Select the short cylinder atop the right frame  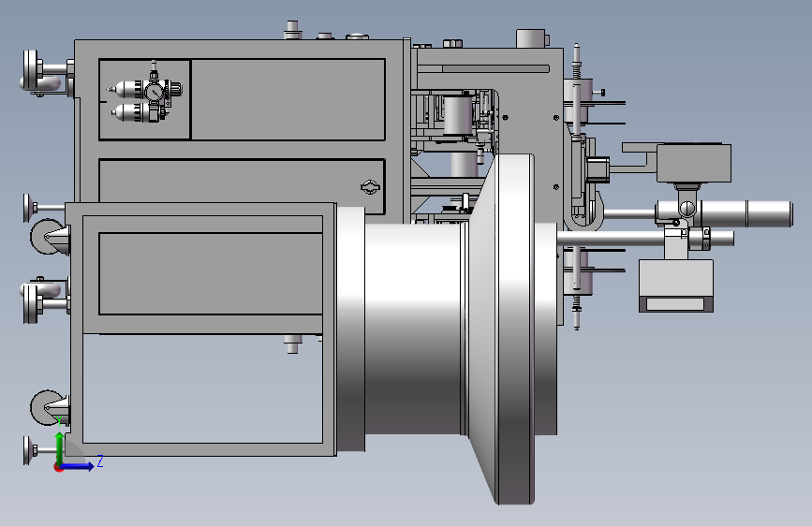click(x=532, y=38)
